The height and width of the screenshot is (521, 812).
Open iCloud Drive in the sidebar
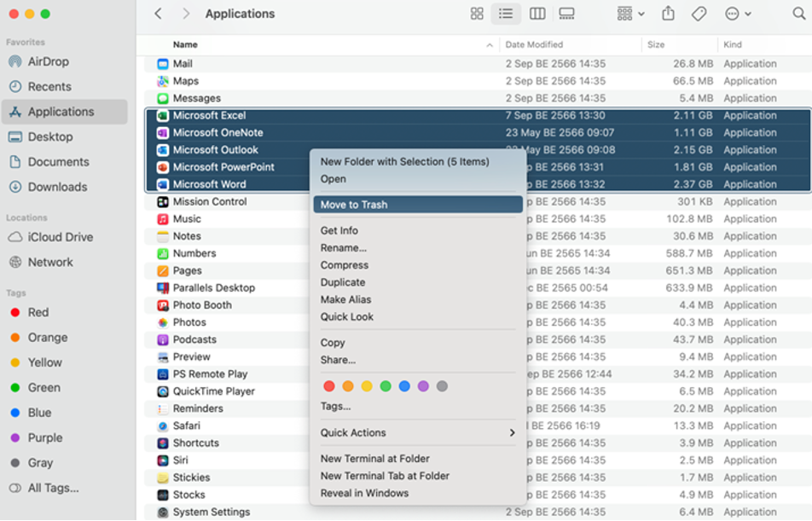(64, 237)
